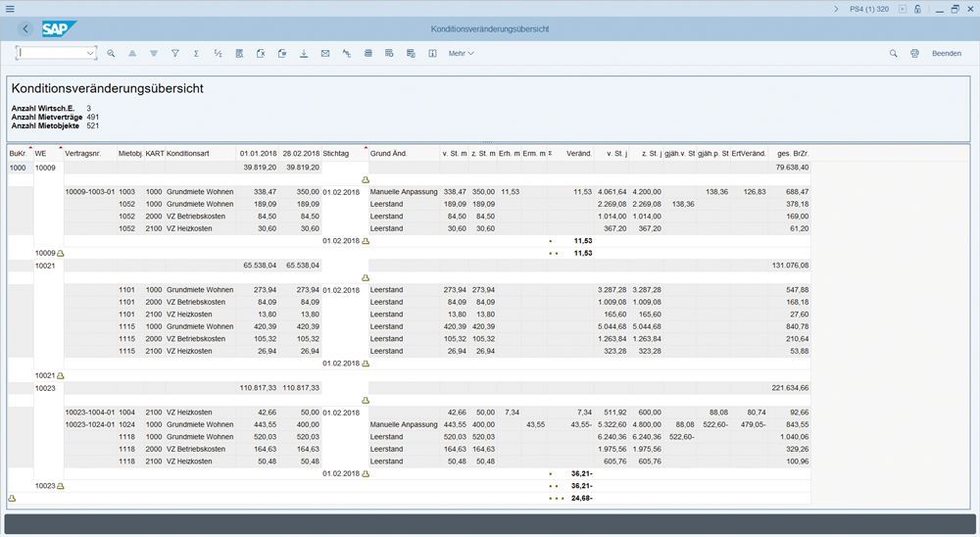Calculate totals with the sigma icon
This screenshot has height=537, width=980.
[x=196, y=53]
